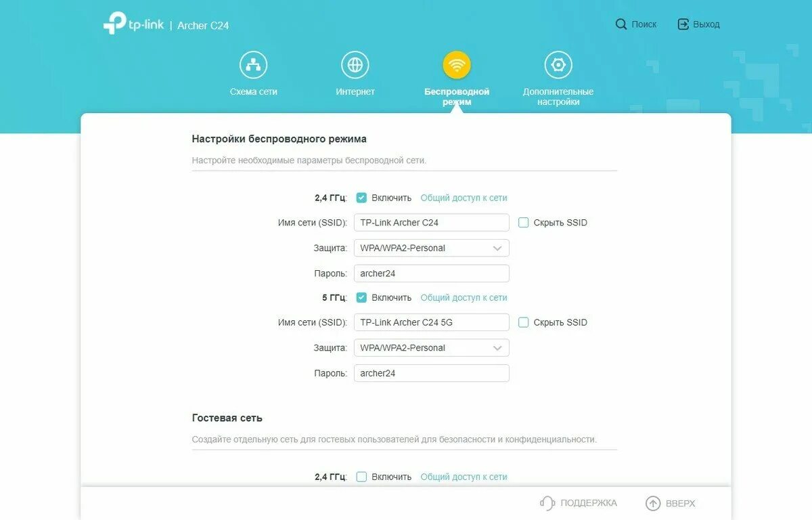The height and width of the screenshot is (520, 812).
Task: Open the 5 ГГц Защита dropdown
Action: 432,347
